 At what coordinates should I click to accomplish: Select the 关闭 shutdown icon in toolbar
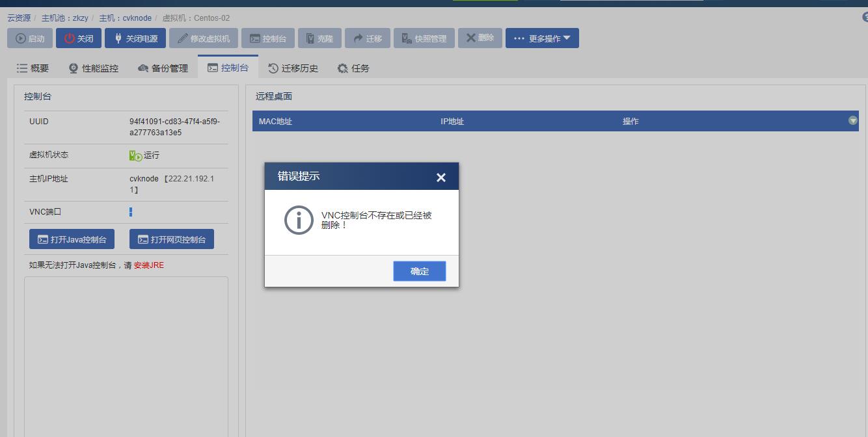[70, 38]
